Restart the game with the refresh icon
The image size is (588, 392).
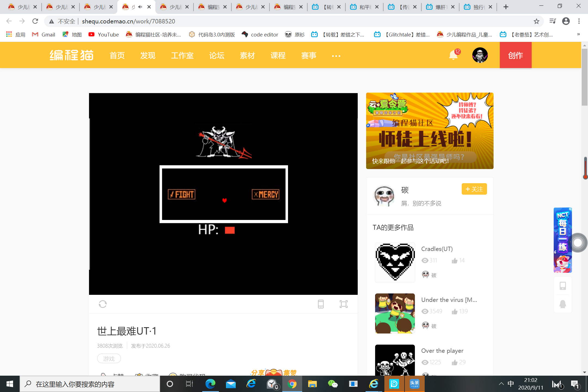tap(103, 304)
